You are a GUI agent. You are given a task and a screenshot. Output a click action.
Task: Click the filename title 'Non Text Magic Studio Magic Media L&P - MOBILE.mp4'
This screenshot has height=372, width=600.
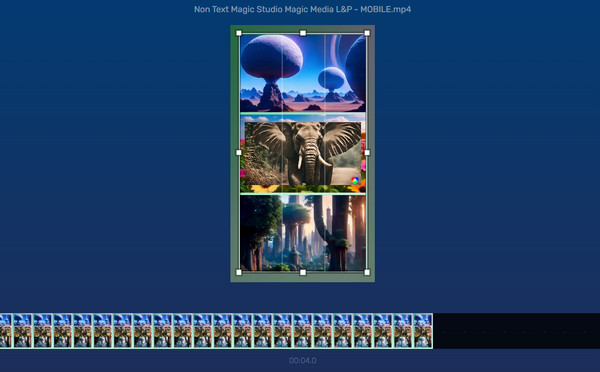[x=302, y=9]
